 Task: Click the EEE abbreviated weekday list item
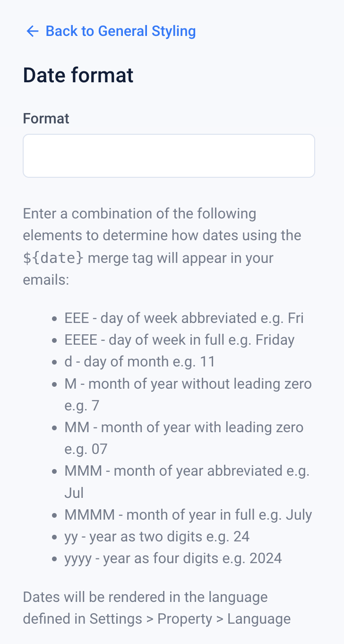pos(184,318)
